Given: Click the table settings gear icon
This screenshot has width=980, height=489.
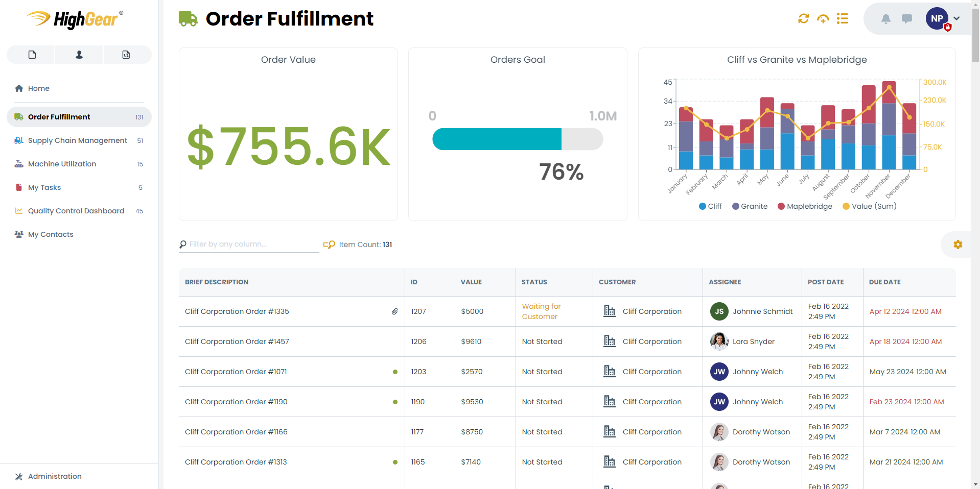Looking at the screenshot, I should point(958,244).
